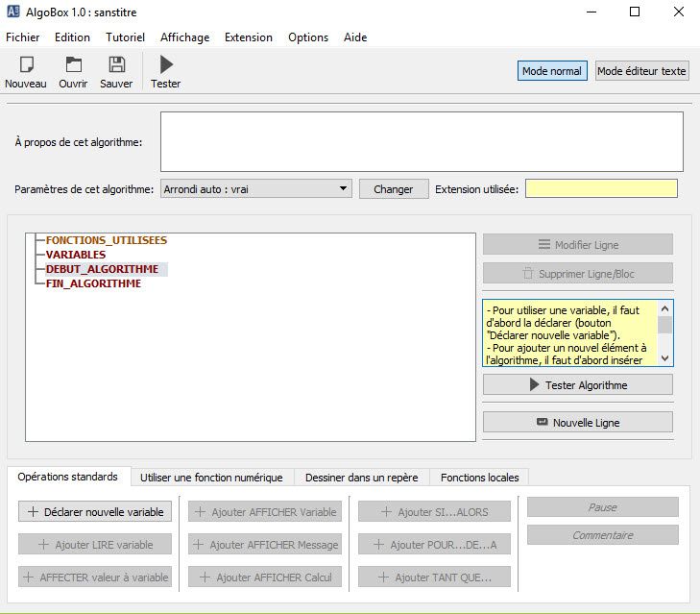The image size is (700, 614).
Task: Open the Fichier menu
Action: click(x=23, y=37)
